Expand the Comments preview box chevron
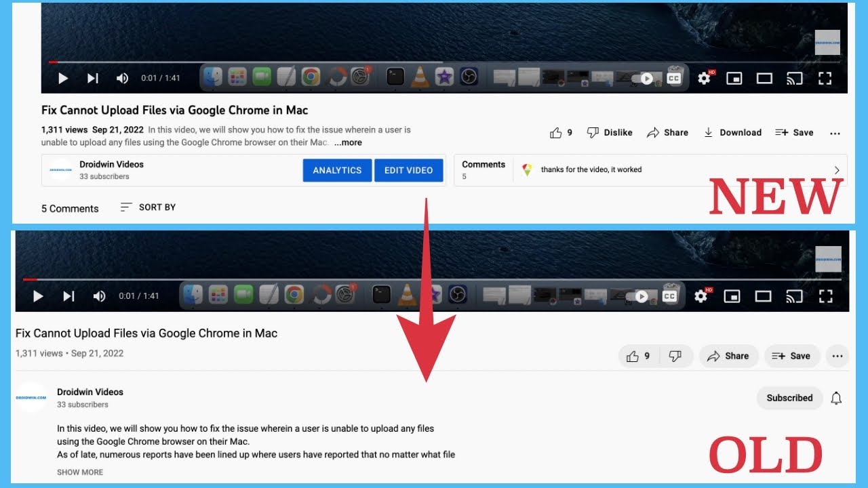The image size is (868, 488). (x=837, y=170)
